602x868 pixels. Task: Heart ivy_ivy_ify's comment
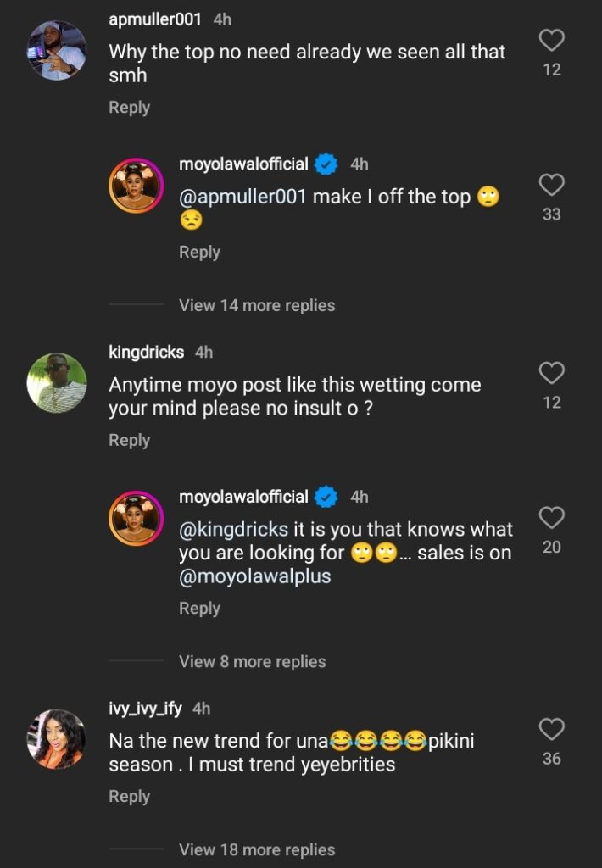click(552, 730)
